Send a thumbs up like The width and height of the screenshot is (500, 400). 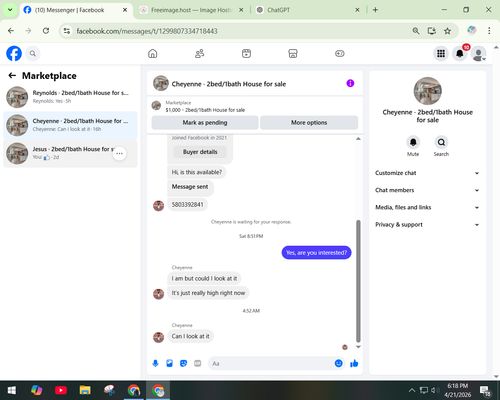click(x=354, y=363)
